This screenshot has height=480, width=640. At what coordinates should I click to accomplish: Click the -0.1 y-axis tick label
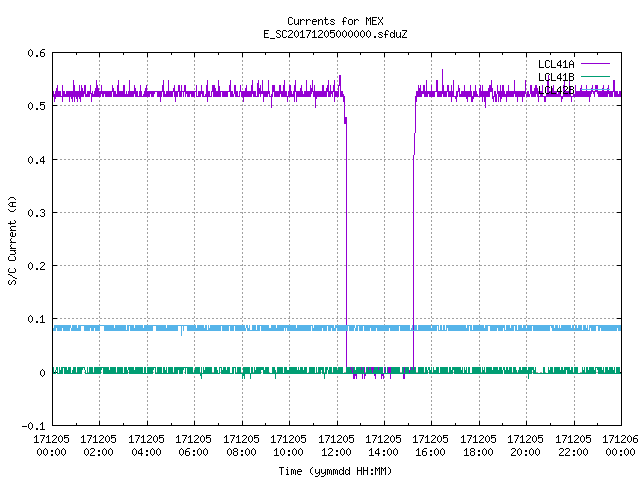pyautogui.click(x=33, y=426)
